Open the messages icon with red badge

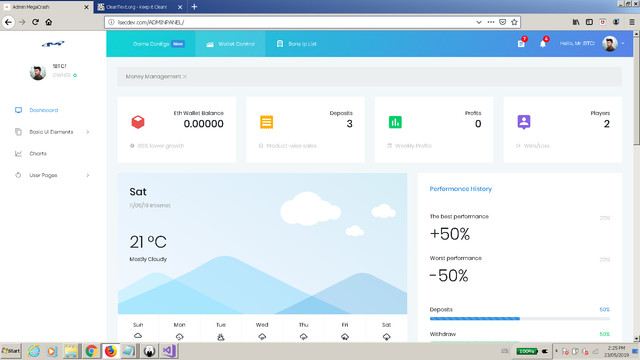521,43
